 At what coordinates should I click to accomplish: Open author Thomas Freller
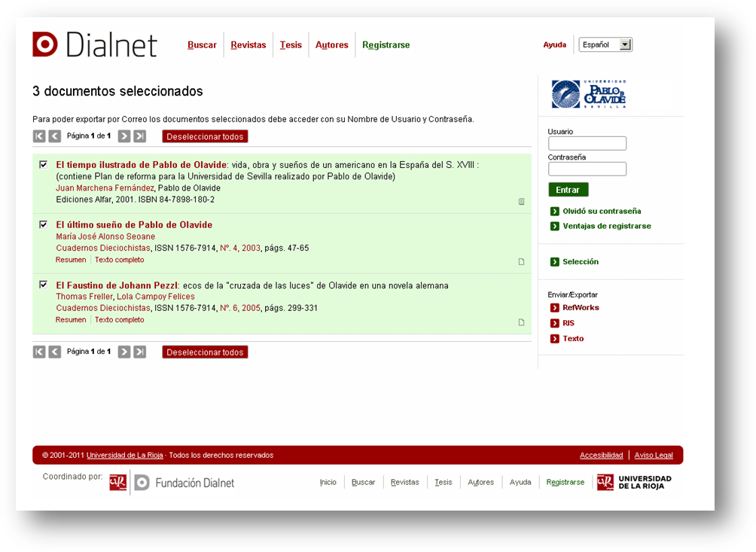pyautogui.click(x=84, y=297)
